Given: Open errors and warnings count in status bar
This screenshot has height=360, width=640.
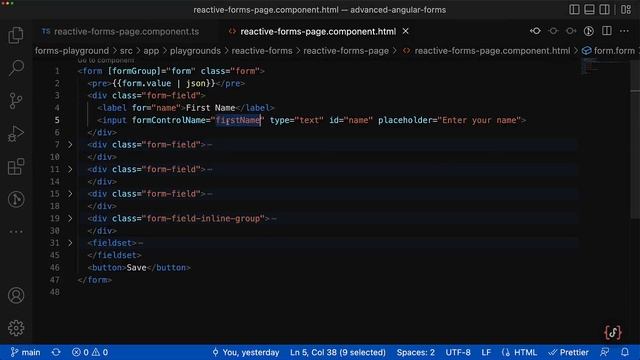Looking at the screenshot, I should (x=90, y=352).
